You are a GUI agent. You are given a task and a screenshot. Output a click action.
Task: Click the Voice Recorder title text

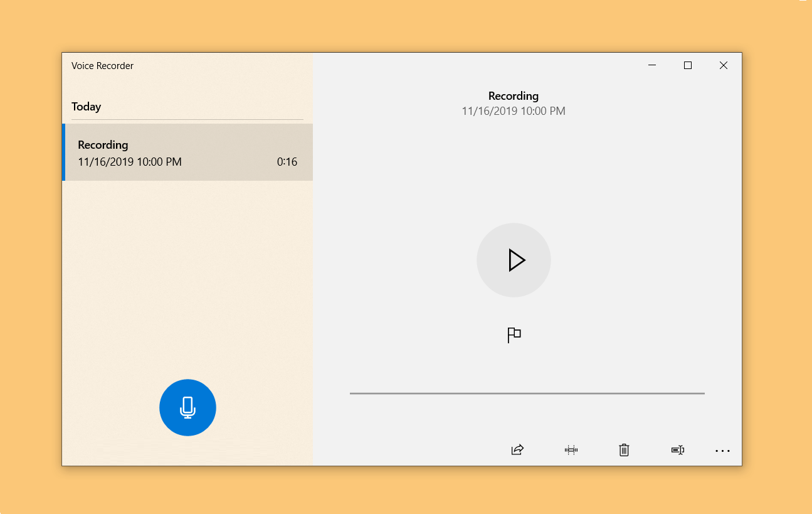point(102,66)
